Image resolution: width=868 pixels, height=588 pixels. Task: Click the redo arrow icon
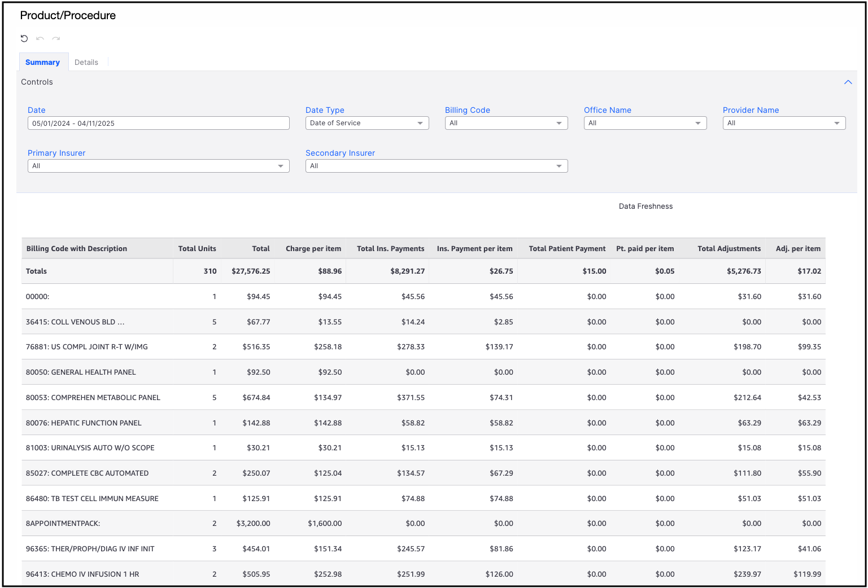(56, 38)
